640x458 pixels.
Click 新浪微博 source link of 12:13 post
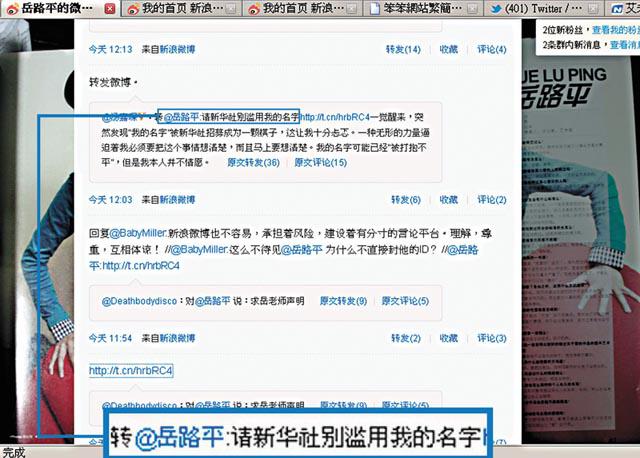(x=177, y=49)
